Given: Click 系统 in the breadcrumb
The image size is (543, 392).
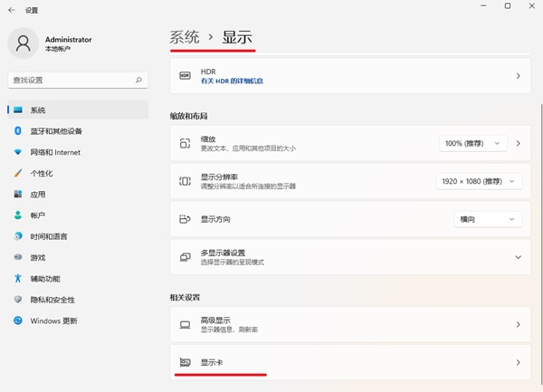Looking at the screenshot, I should tap(185, 37).
